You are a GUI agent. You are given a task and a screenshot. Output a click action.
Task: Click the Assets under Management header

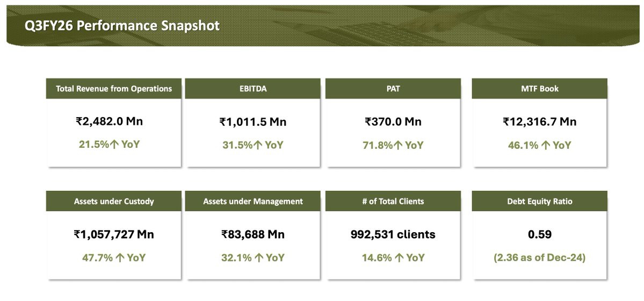252,202
